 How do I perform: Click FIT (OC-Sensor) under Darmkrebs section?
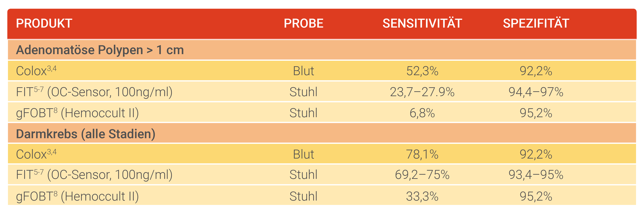pyautogui.click(x=94, y=175)
